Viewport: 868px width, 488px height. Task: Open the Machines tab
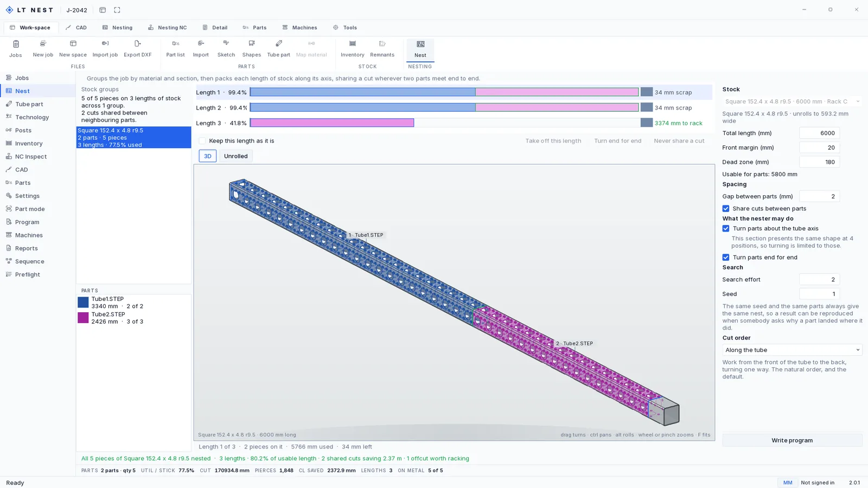click(x=300, y=28)
